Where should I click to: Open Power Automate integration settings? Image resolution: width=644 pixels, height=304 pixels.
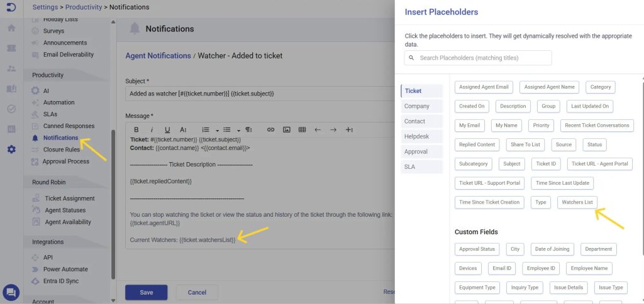65,269
